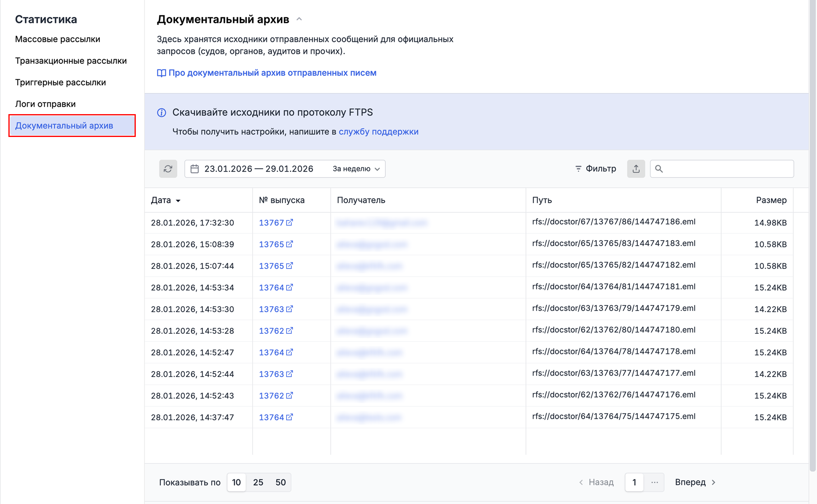Viewport: 817px width, 504px height.
Task: Click book icon near archive help link
Action: (x=161, y=73)
